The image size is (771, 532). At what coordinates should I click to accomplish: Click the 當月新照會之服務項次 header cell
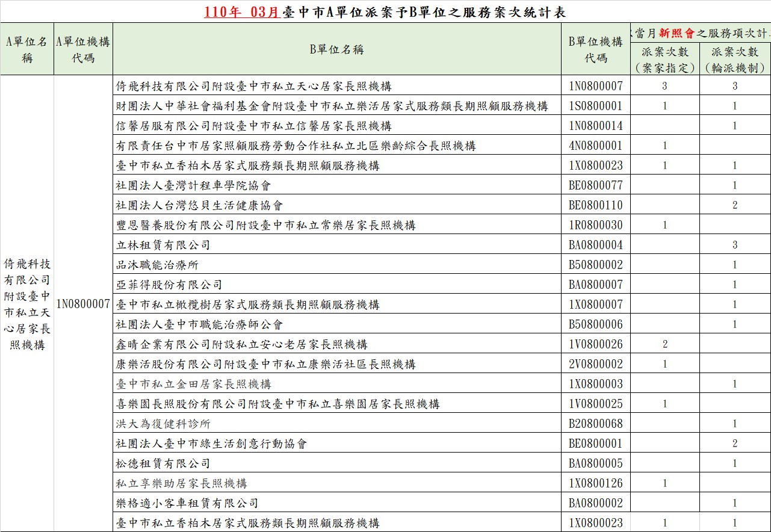click(701, 33)
